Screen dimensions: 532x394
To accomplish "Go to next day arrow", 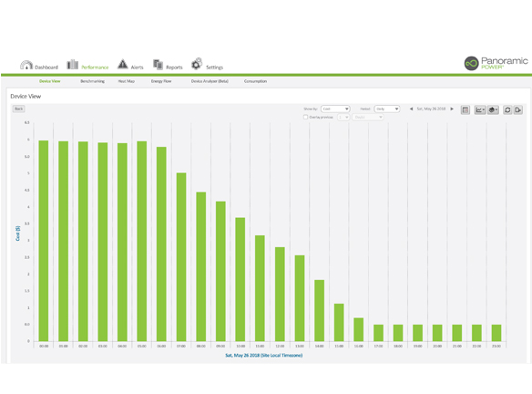I will (x=452, y=109).
